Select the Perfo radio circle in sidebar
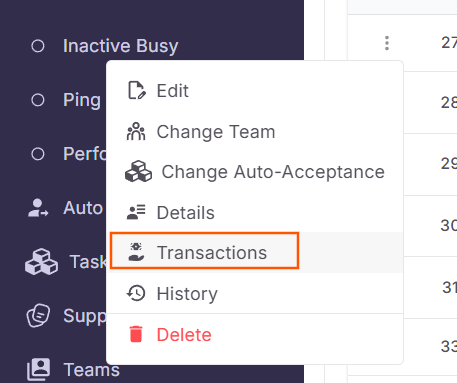Image resolution: width=457 pixels, height=383 pixels. click(x=38, y=154)
